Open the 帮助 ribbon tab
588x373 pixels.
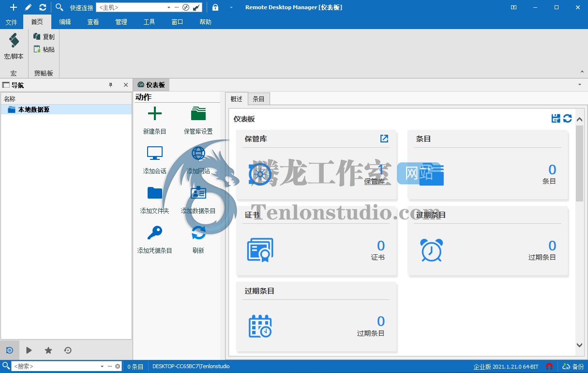click(206, 22)
